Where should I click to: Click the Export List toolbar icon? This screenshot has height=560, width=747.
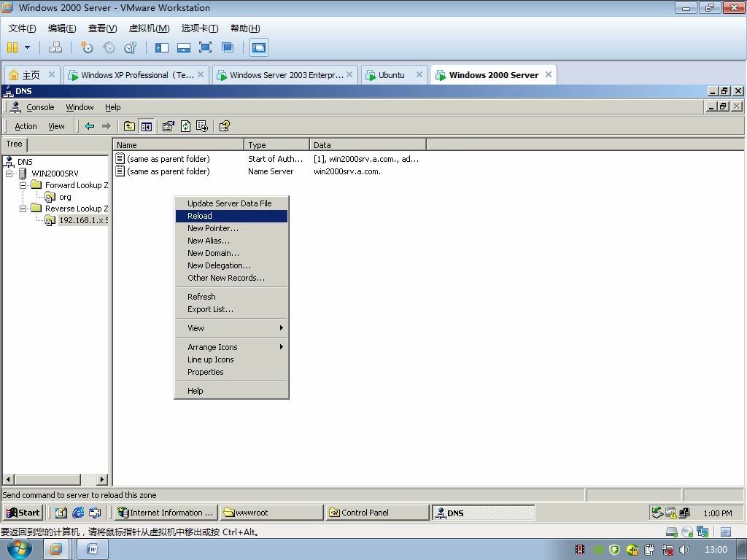tap(202, 126)
